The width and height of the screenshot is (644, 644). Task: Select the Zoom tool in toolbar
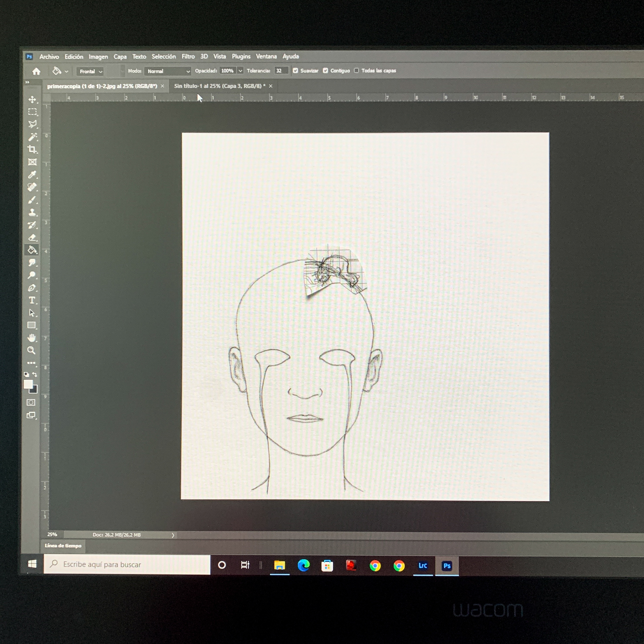point(31,350)
